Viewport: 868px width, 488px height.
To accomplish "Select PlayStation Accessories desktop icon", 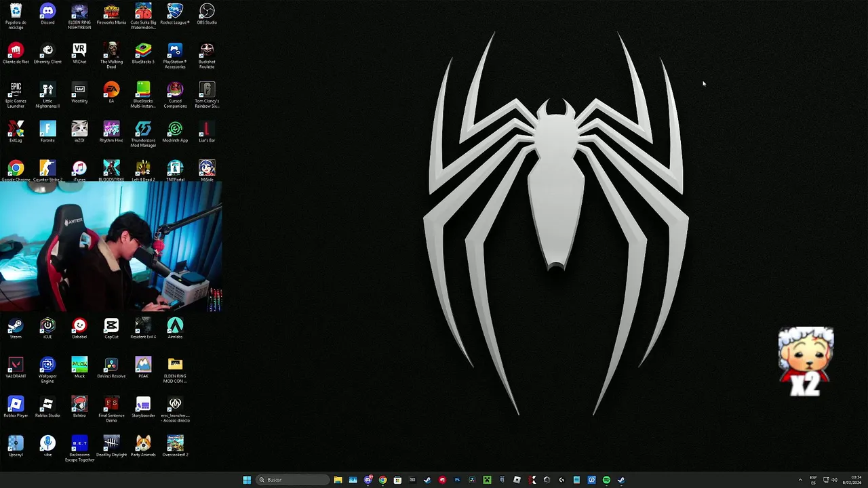I will pos(175,56).
